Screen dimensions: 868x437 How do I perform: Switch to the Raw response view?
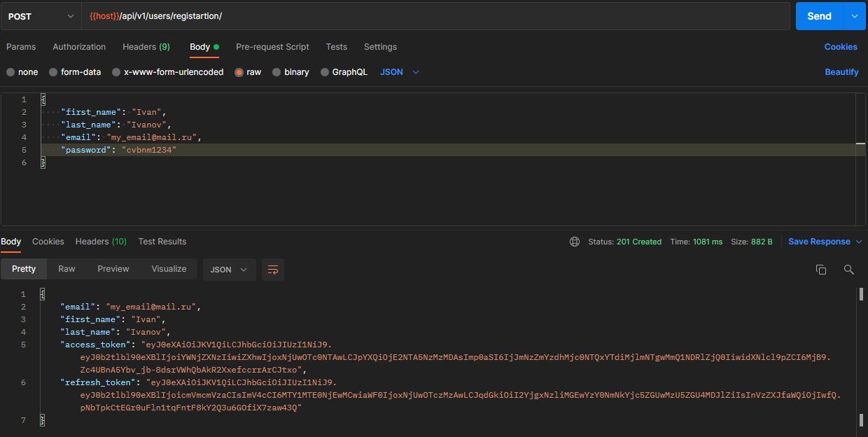(66, 269)
